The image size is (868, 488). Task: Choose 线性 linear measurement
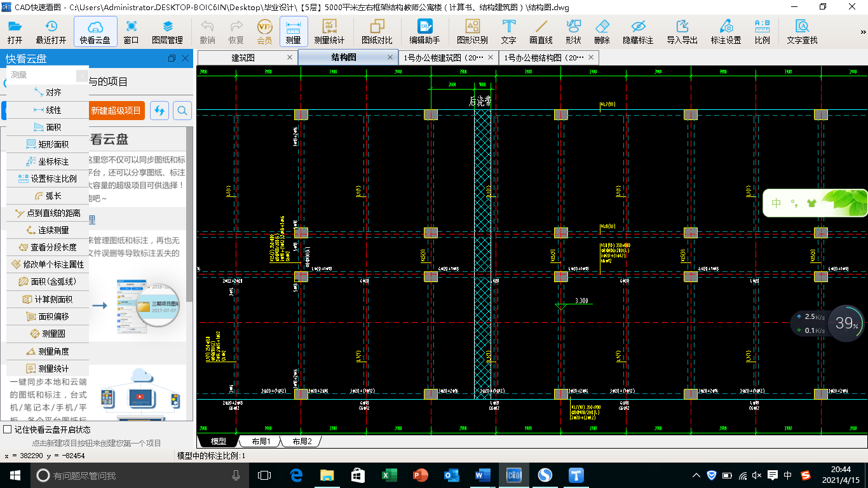click(x=48, y=110)
